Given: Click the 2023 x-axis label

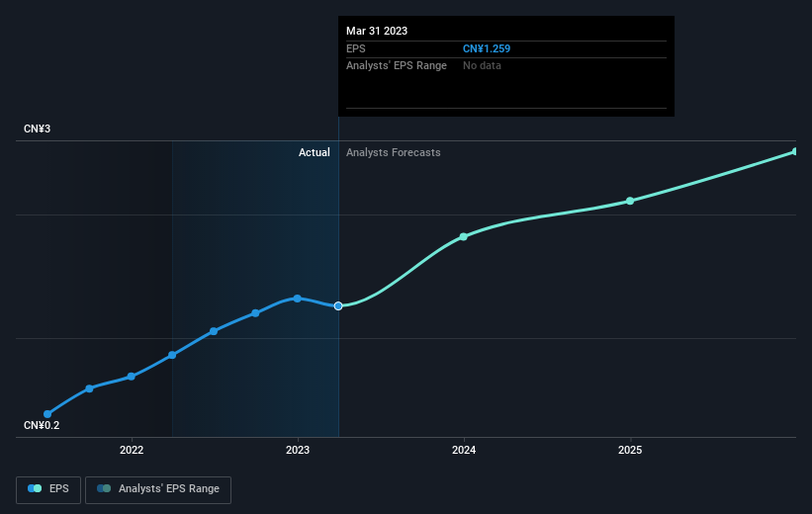Looking at the screenshot, I should click(298, 450).
